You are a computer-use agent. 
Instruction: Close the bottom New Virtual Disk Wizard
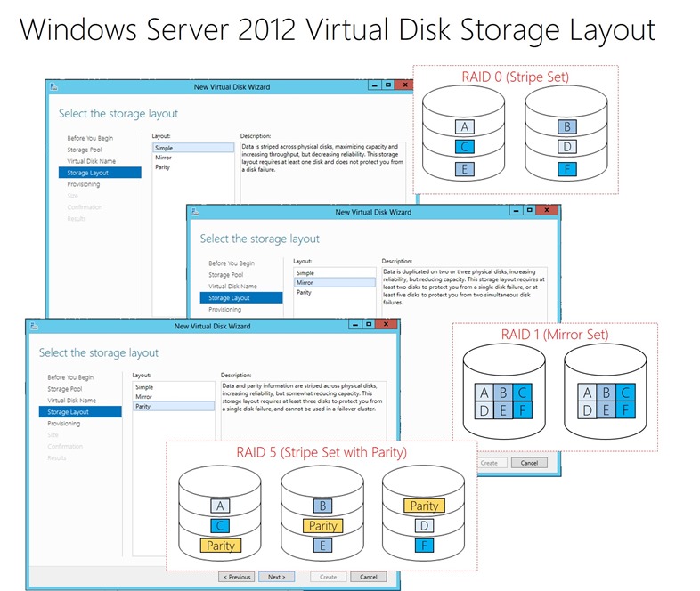[387, 324]
